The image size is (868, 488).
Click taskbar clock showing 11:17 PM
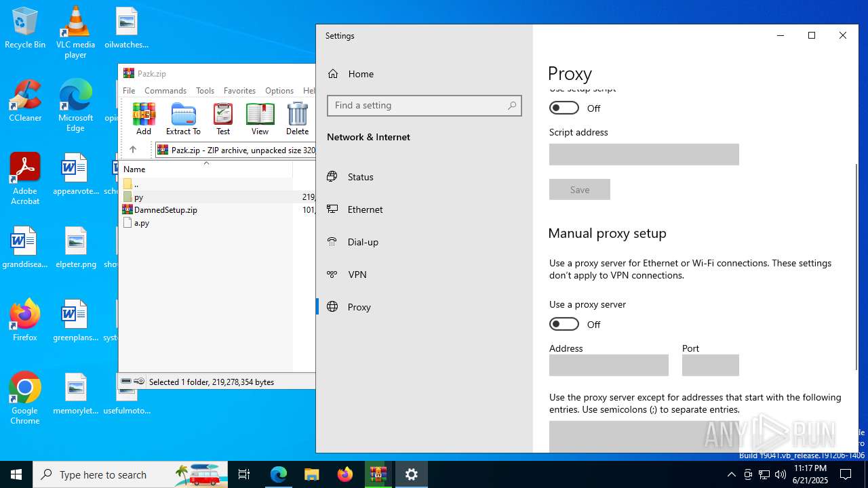(810, 474)
